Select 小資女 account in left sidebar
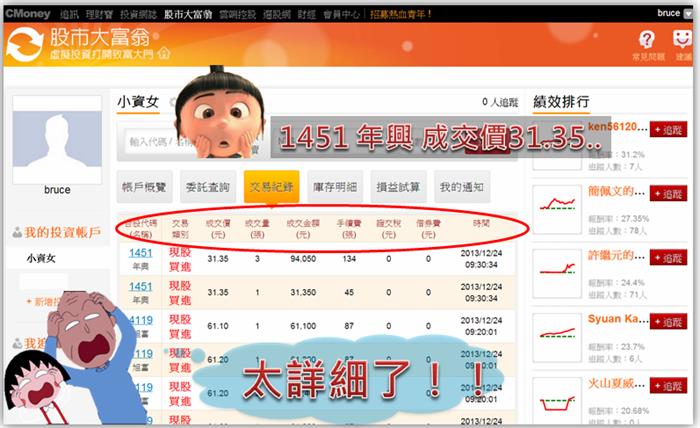The height and width of the screenshot is (428, 700). pyautogui.click(x=41, y=258)
